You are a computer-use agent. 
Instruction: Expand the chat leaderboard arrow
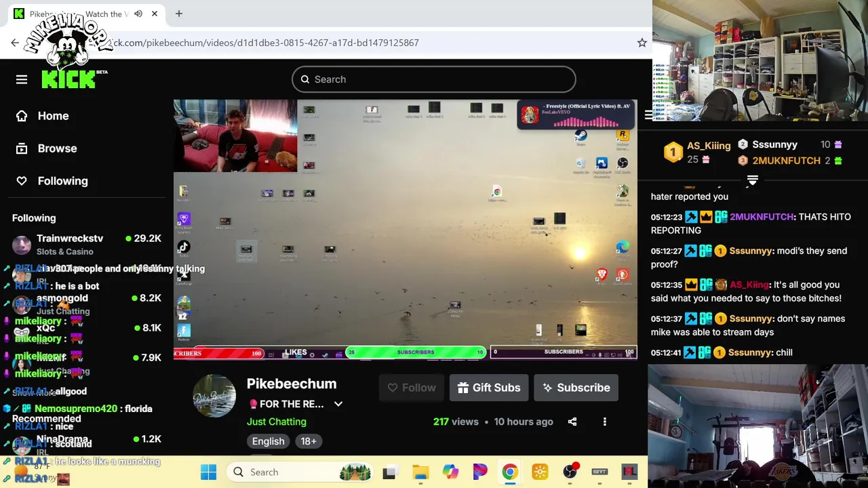[752, 180]
